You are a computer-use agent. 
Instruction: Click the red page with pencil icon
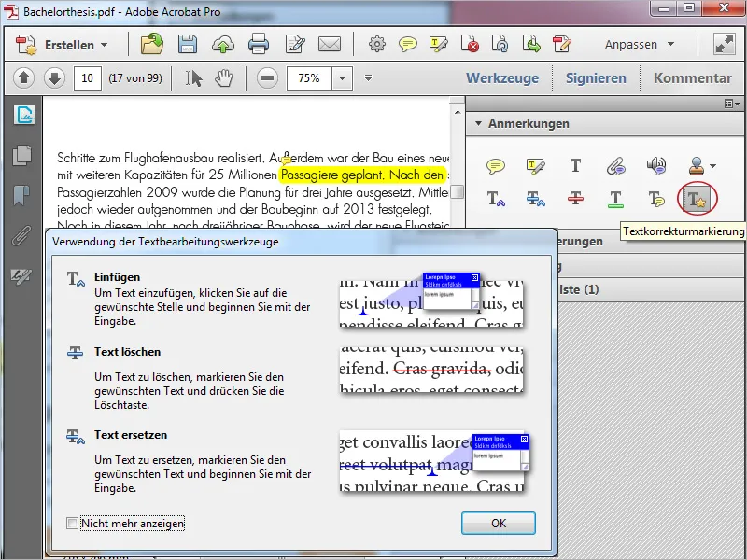pos(562,44)
